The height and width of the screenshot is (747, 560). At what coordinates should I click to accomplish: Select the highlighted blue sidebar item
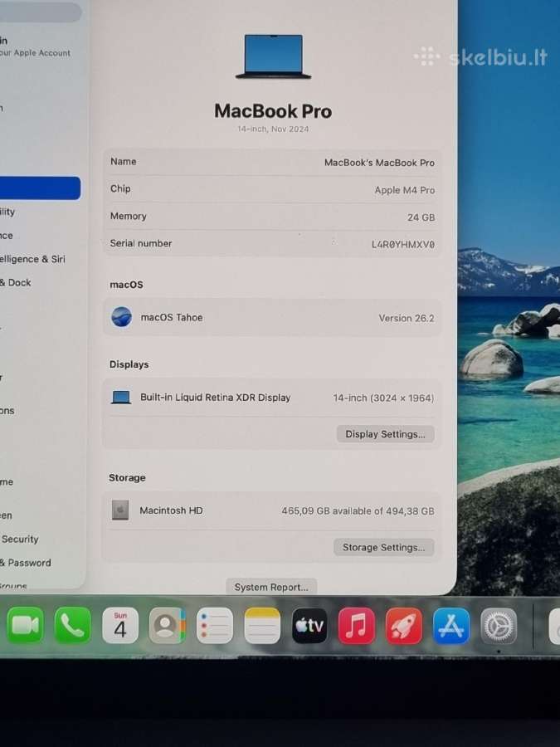click(40, 188)
